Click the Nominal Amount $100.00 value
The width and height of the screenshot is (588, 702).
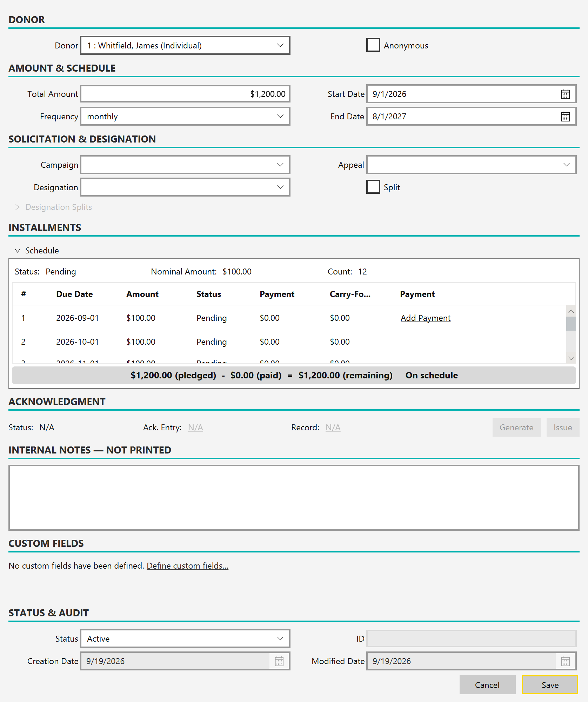coord(237,272)
